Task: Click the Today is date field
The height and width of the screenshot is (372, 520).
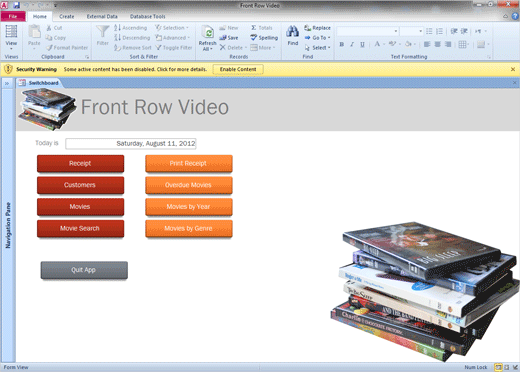Action: tap(131, 144)
